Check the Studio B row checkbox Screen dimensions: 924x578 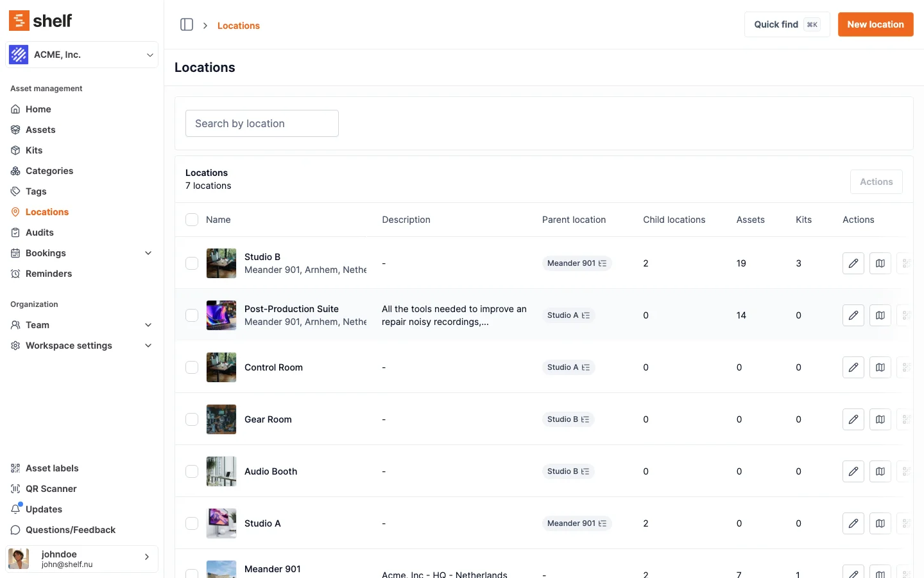tap(192, 263)
